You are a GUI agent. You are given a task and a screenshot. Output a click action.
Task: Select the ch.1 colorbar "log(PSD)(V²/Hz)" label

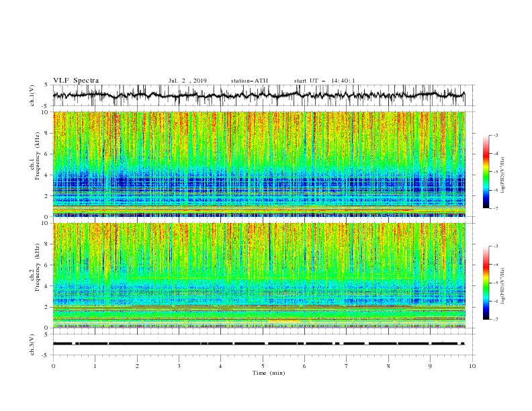point(502,175)
